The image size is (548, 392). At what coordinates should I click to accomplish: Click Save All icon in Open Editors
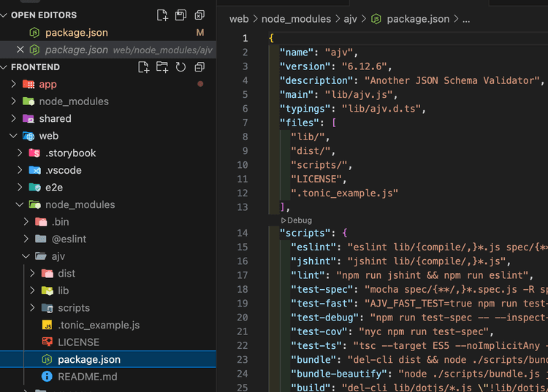pyautogui.click(x=180, y=15)
